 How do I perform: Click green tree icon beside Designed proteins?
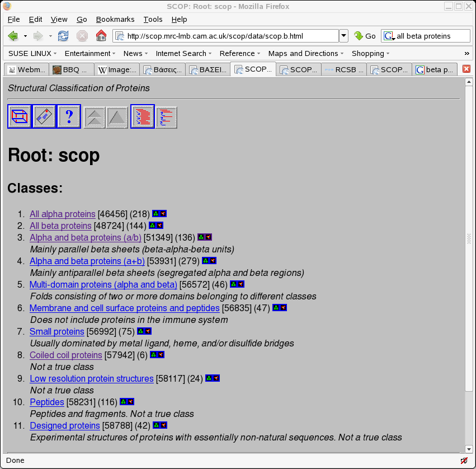157,425
